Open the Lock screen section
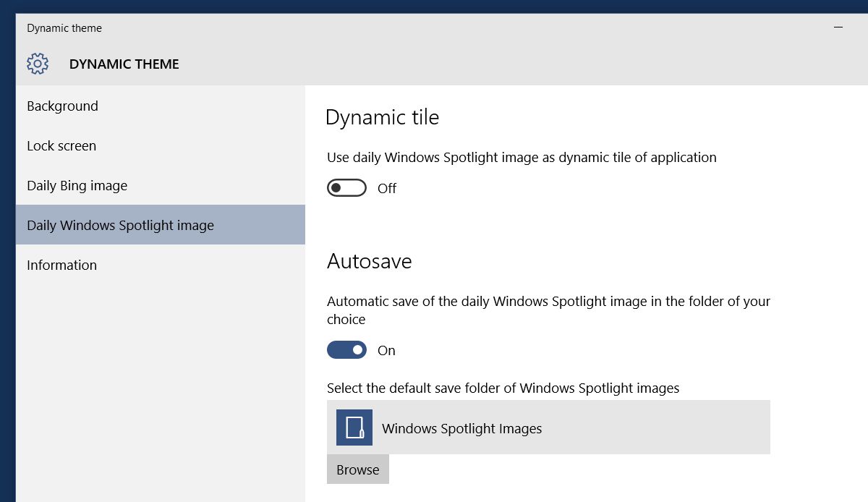The width and height of the screenshot is (868, 502). [x=161, y=145]
